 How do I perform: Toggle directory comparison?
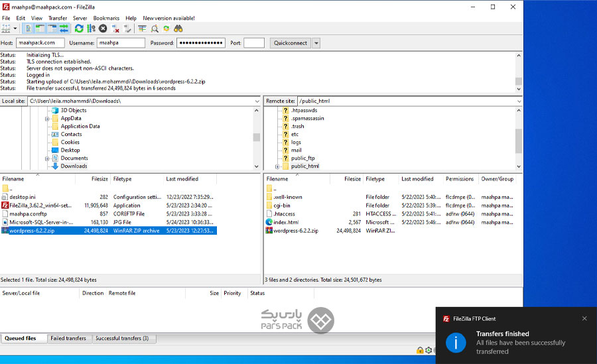(x=154, y=29)
